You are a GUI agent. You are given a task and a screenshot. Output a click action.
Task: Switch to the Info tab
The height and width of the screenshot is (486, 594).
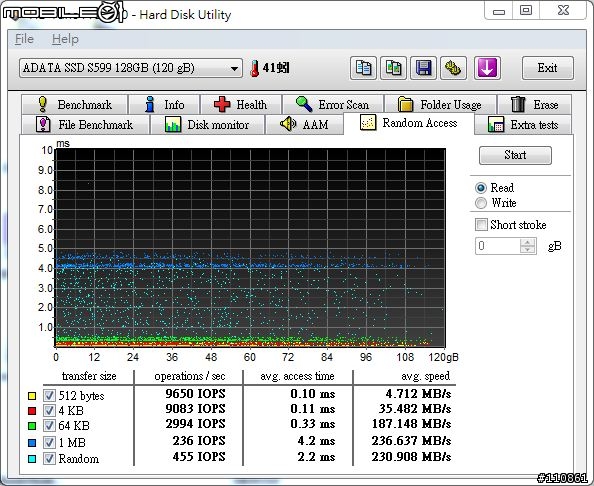(x=164, y=105)
